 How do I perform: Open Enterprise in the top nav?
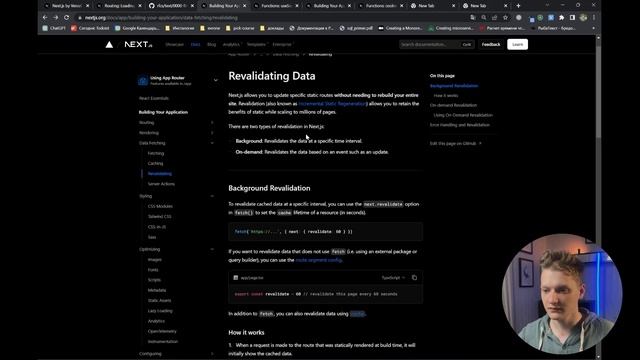pos(282,44)
